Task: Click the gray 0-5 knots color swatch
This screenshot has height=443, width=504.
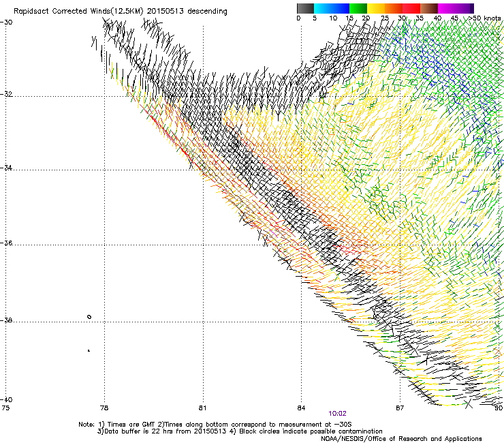Action: click(305, 8)
